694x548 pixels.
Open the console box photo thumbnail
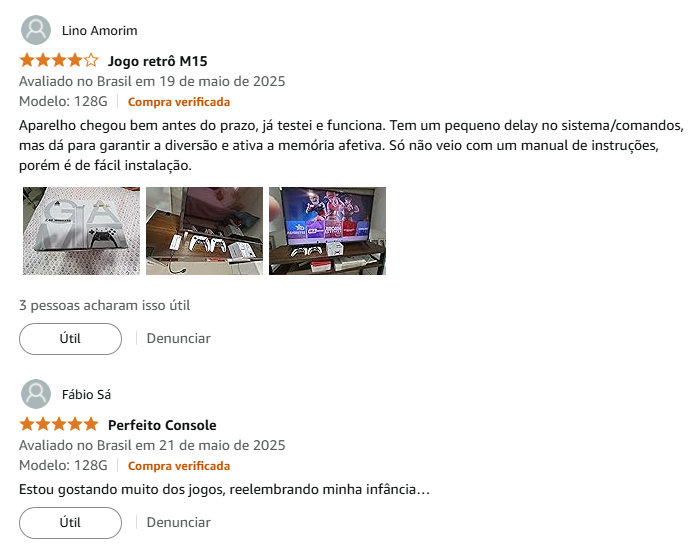tap(81, 231)
